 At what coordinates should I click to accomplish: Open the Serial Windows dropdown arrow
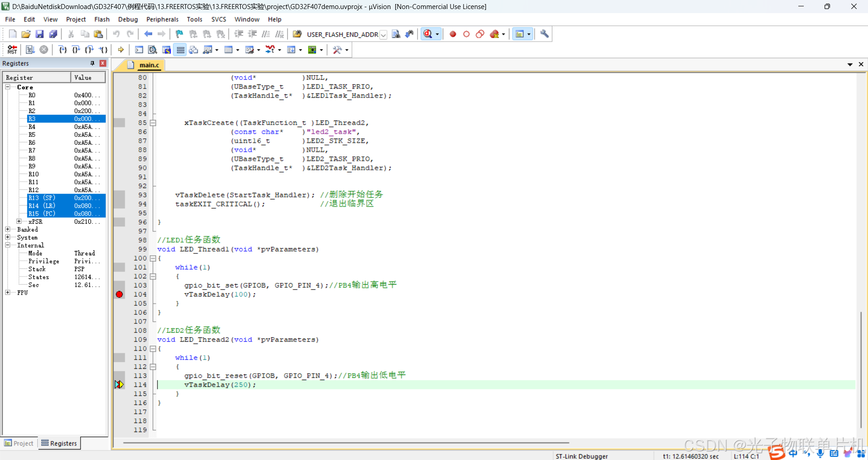pos(259,50)
